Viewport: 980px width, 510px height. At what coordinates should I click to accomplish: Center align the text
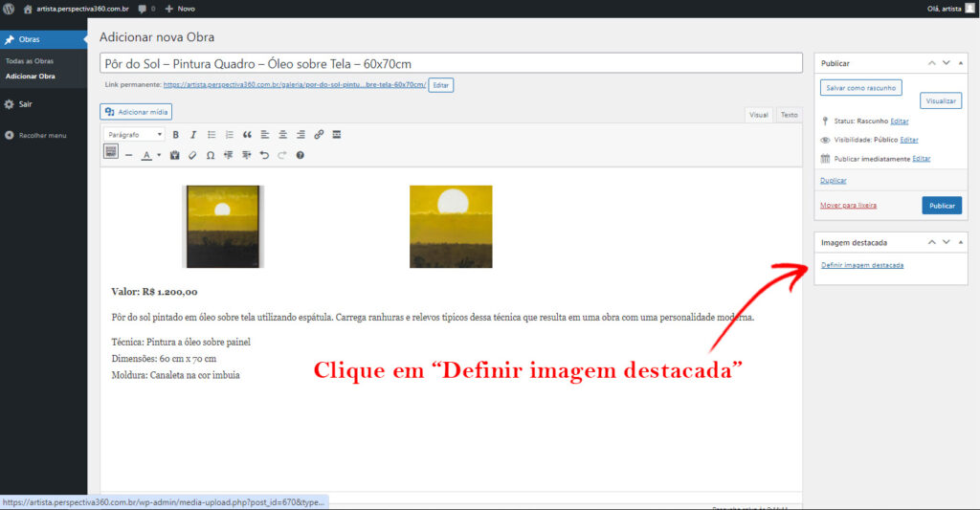[283, 134]
